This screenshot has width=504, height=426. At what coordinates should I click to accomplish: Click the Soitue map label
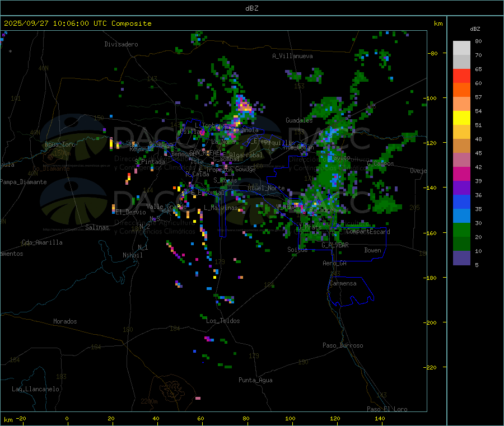pyautogui.click(x=297, y=250)
